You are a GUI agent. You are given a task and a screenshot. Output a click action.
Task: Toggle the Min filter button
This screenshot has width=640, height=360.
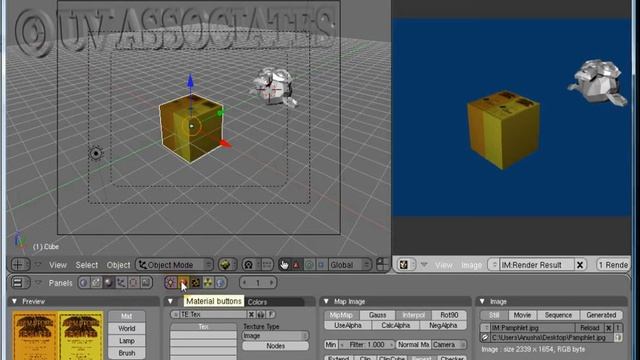tap(330, 344)
